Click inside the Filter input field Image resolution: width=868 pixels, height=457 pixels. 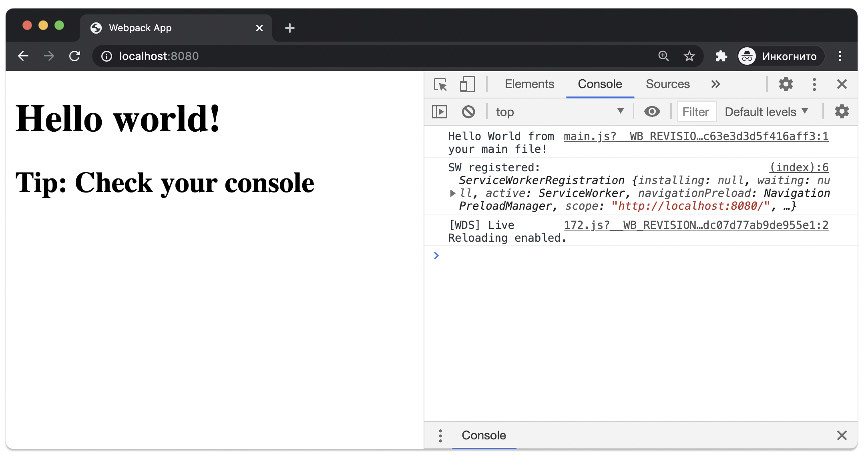[x=696, y=112]
